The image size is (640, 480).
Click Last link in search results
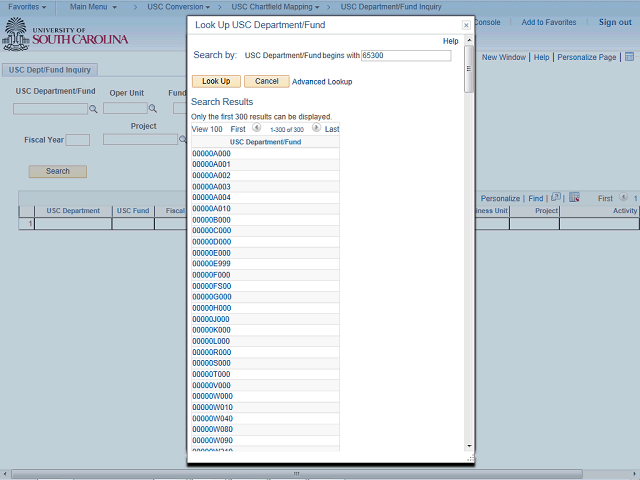[x=332, y=129]
